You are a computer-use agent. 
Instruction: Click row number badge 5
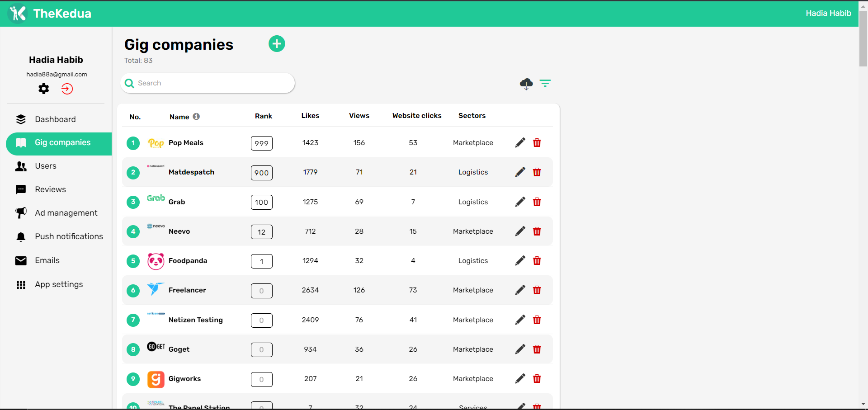(133, 261)
